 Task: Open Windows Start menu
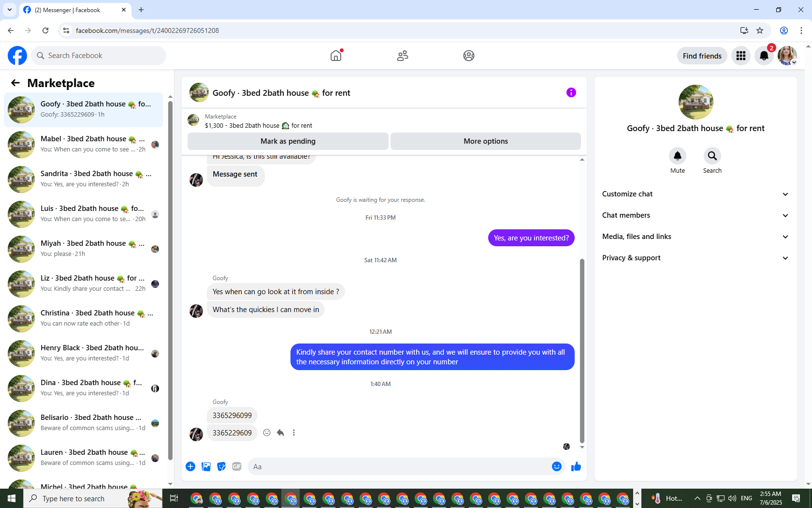12,498
